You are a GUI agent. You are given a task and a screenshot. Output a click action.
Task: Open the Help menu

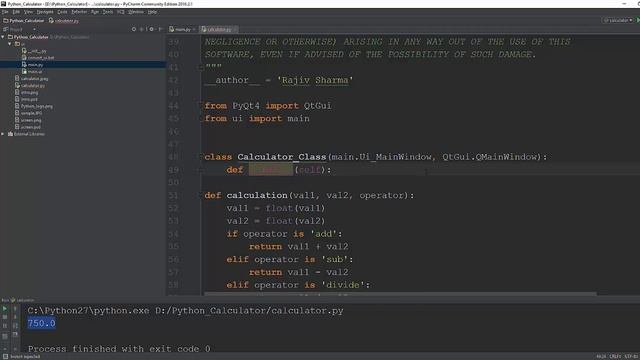tap(152, 12)
